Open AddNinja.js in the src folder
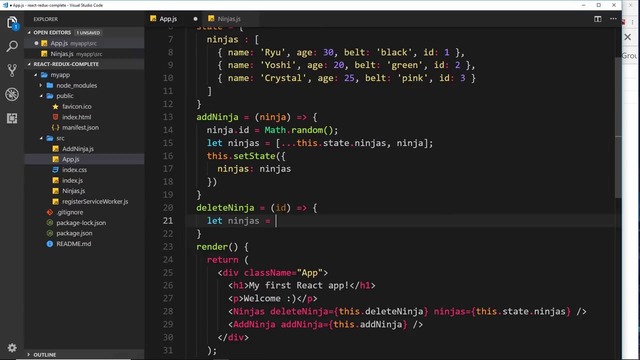This screenshot has height=360, width=640. (84, 149)
